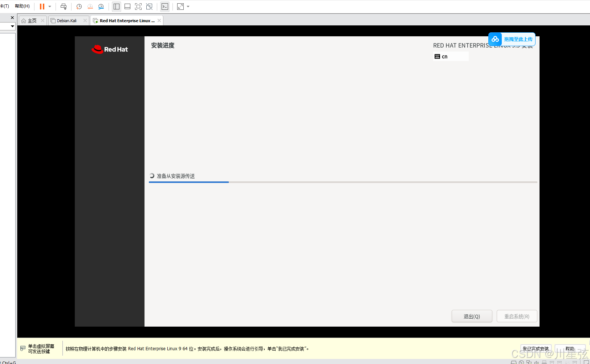The height and width of the screenshot is (364, 590).
Task: Click the 退出(Q) button
Action: click(x=472, y=316)
